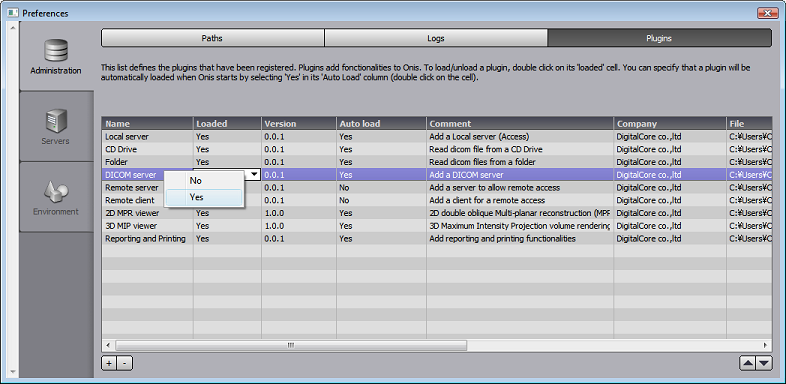This screenshot has width=786, height=384.
Task: Click Version 1.0.0 of 3D MIP viewer
Action: click(299, 226)
